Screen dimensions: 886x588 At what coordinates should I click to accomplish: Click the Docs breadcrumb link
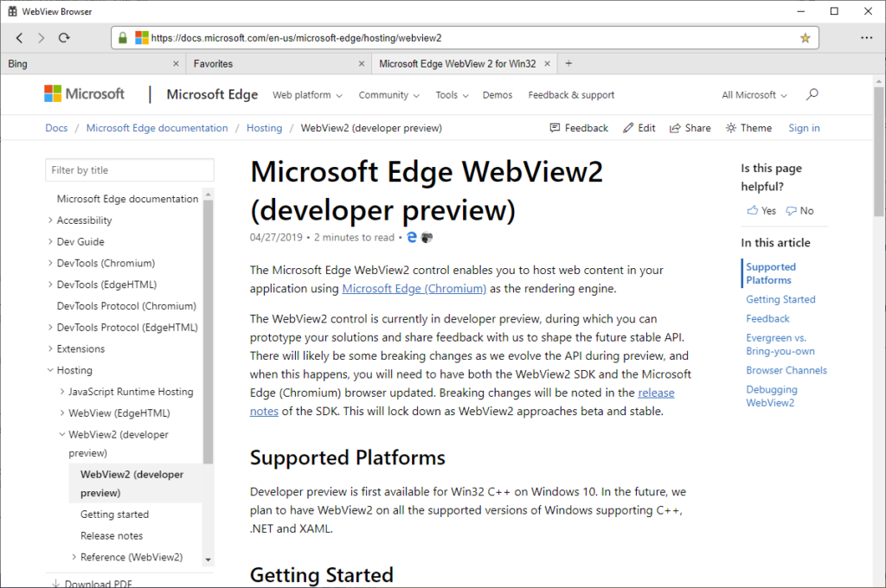point(56,128)
